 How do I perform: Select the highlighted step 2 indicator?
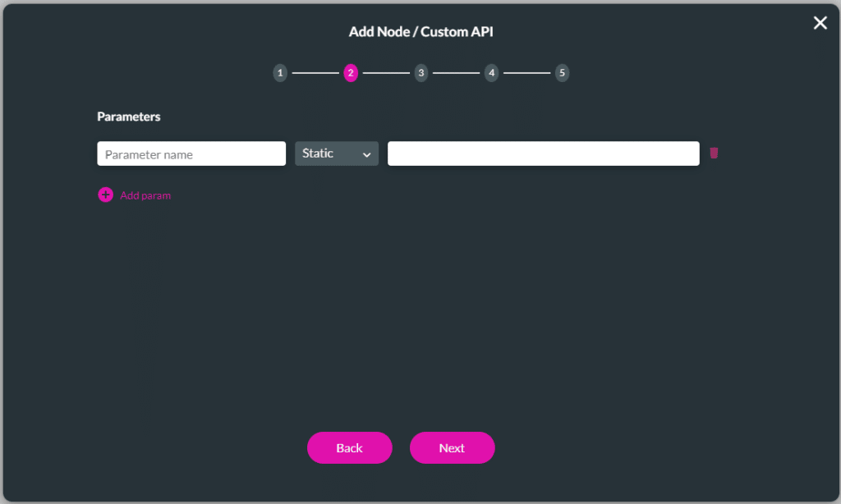[351, 72]
